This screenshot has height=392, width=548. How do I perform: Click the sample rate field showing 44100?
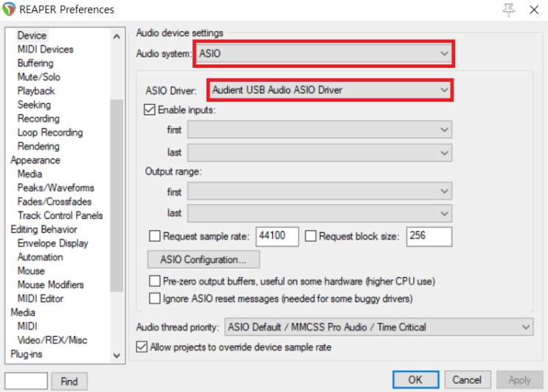point(277,237)
